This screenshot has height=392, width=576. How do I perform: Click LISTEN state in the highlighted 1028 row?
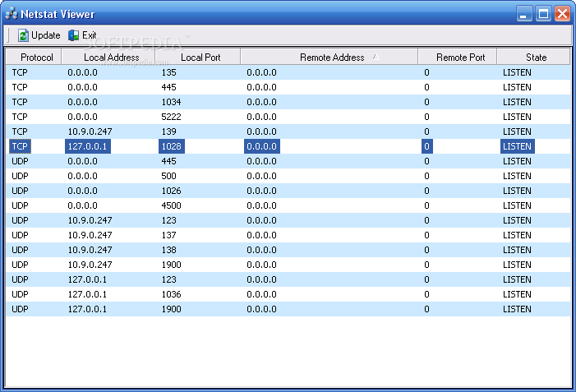click(x=517, y=146)
